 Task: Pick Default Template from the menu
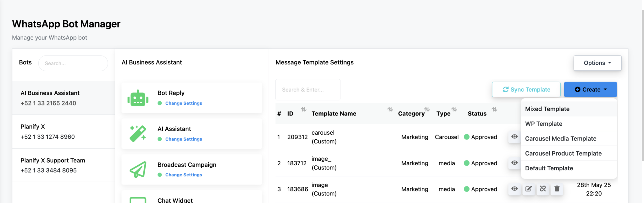click(569, 168)
